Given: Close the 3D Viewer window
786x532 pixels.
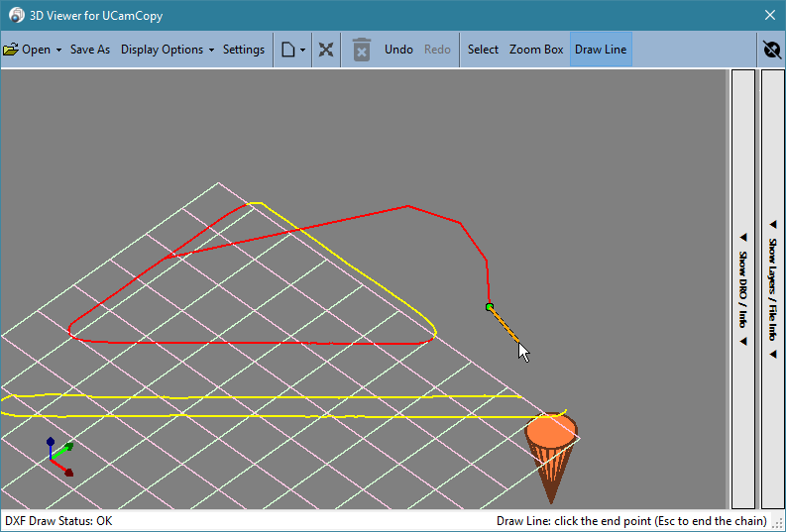Looking at the screenshot, I should pyautogui.click(x=770, y=15).
